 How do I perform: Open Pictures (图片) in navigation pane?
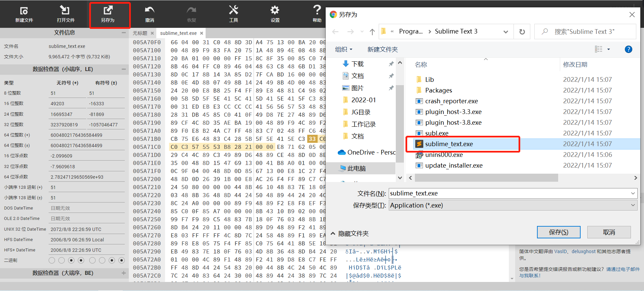[358, 88]
